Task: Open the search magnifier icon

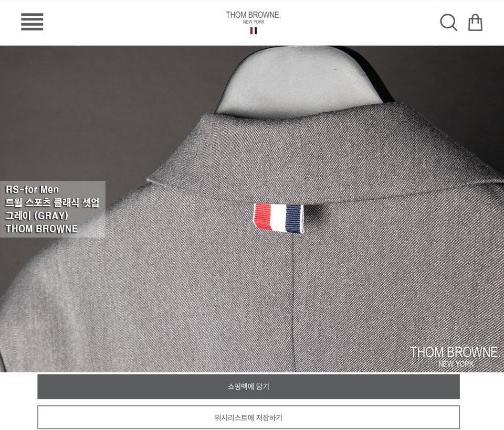Action: pos(448,22)
